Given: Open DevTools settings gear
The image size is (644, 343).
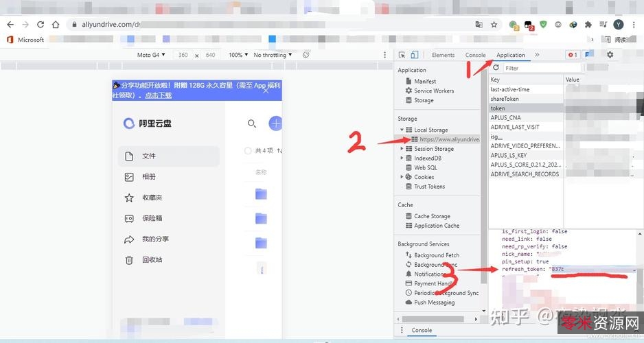Looking at the screenshot, I should (610, 55).
